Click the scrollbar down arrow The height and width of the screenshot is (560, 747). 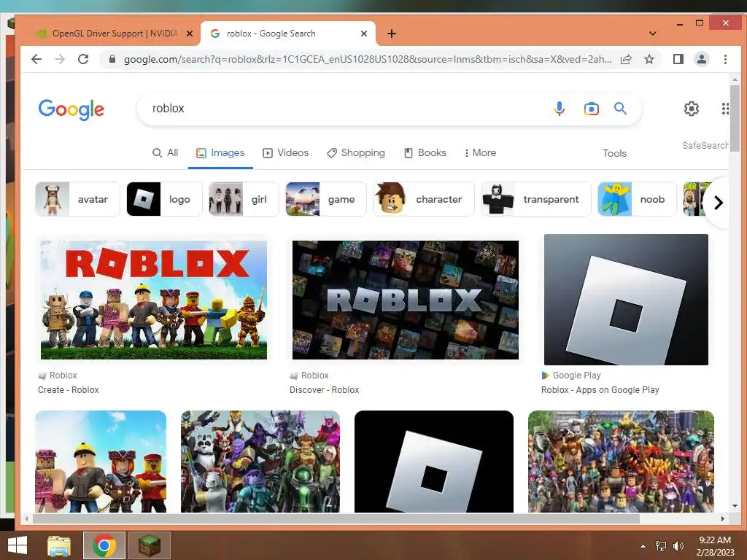[x=735, y=506]
